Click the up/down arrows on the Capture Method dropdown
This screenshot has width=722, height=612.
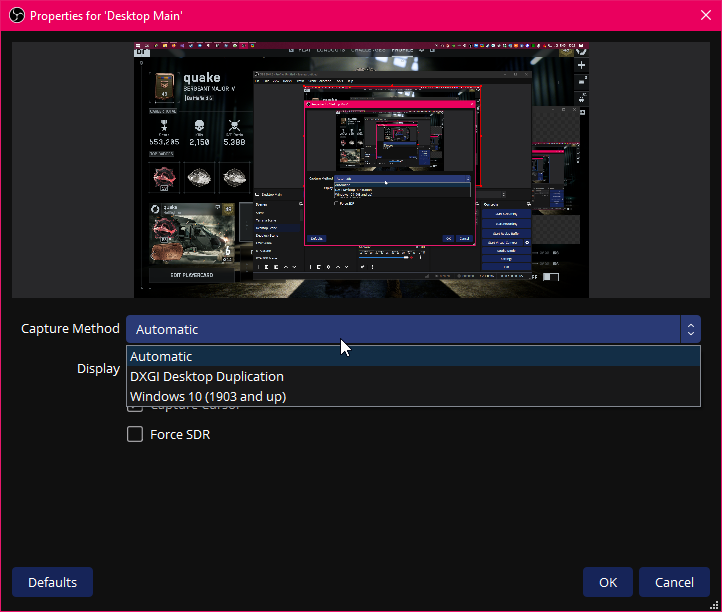point(690,329)
